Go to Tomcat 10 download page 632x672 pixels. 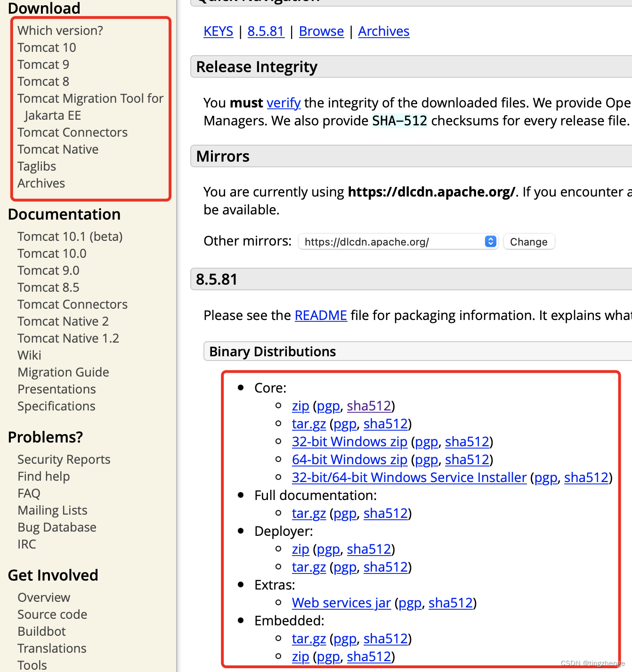coord(47,48)
